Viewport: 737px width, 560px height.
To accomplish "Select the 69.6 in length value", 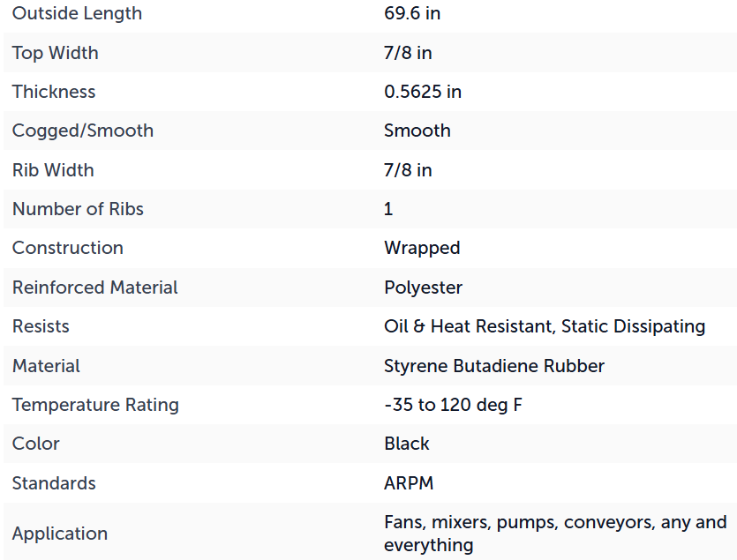I will tap(412, 13).
